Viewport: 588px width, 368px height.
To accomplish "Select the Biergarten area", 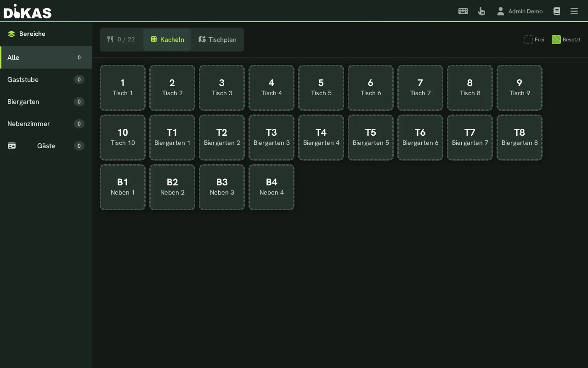I will coord(46,102).
